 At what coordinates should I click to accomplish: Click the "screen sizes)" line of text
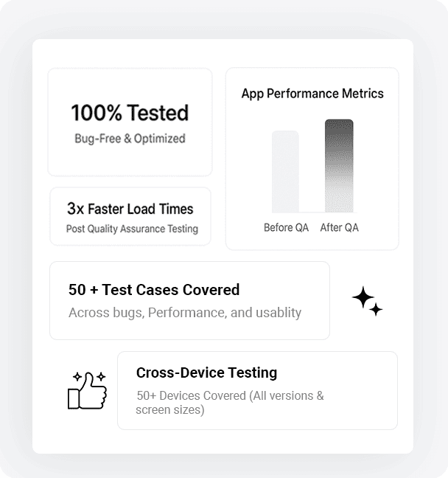tap(170, 409)
